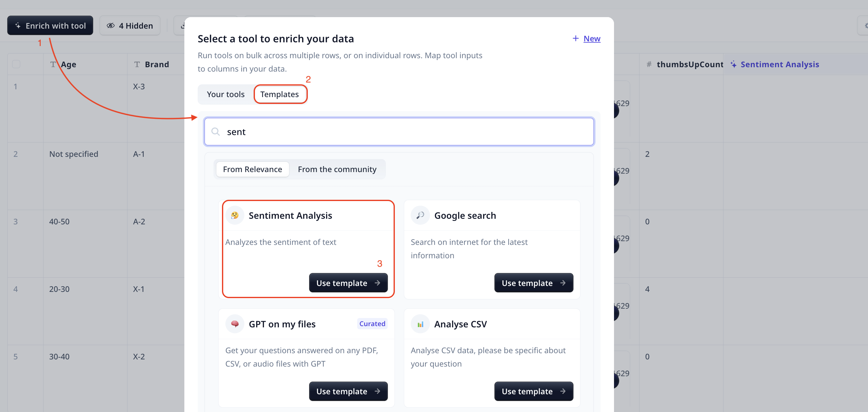Image resolution: width=868 pixels, height=412 pixels.
Task: Click the New tool link
Action: click(591, 39)
